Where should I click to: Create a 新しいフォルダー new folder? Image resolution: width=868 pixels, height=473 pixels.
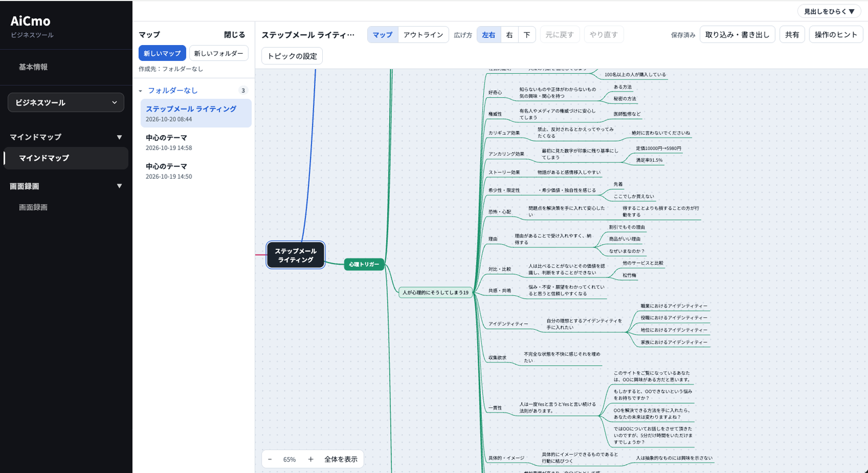point(219,53)
